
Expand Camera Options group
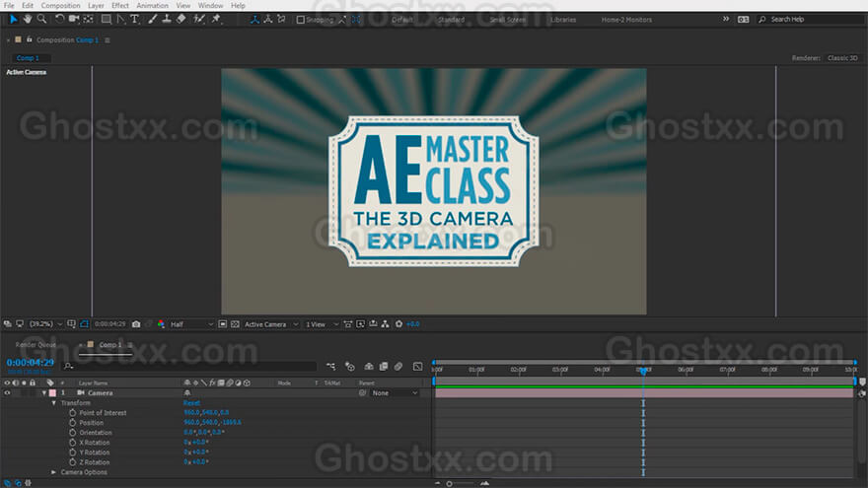coord(53,472)
